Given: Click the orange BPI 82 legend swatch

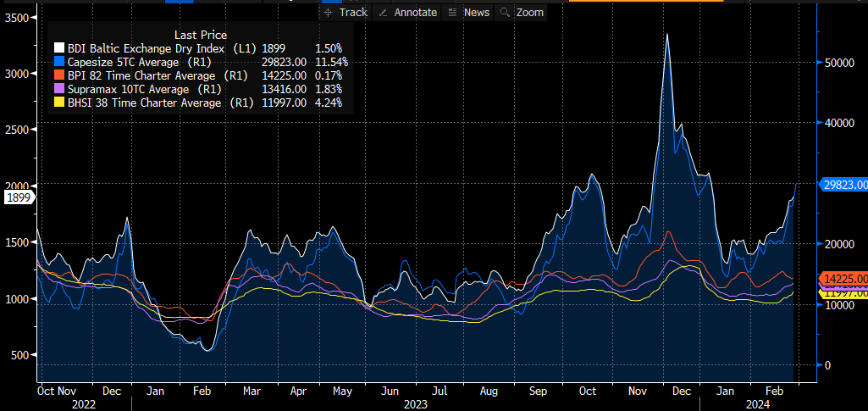Looking at the screenshot, I should (x=58, y=75).
